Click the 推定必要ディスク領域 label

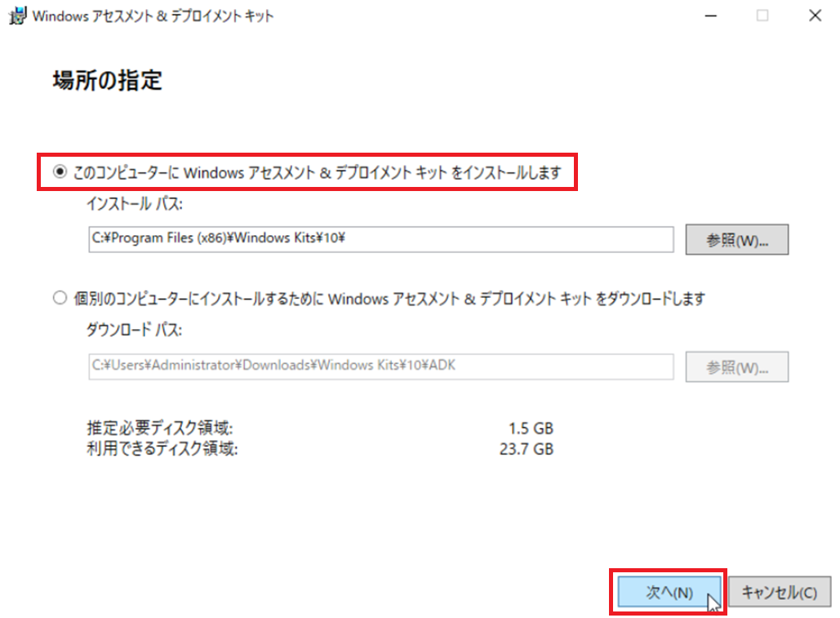coord(160,428)
